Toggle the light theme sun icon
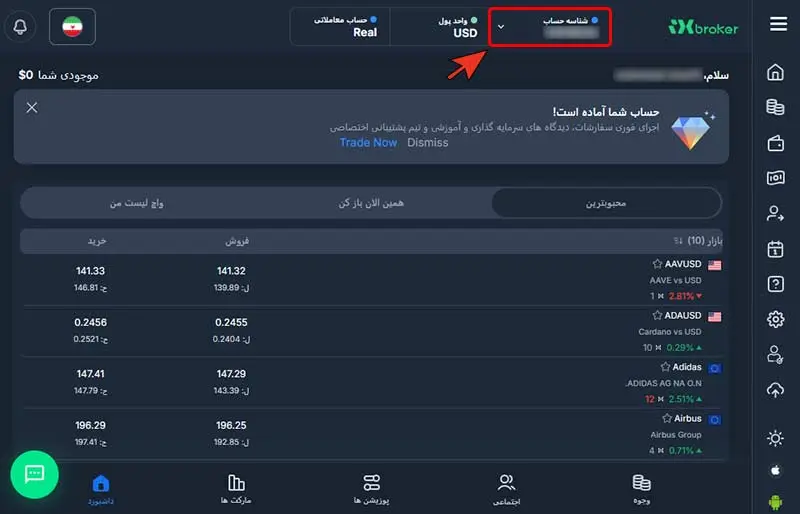 [775, 438]
